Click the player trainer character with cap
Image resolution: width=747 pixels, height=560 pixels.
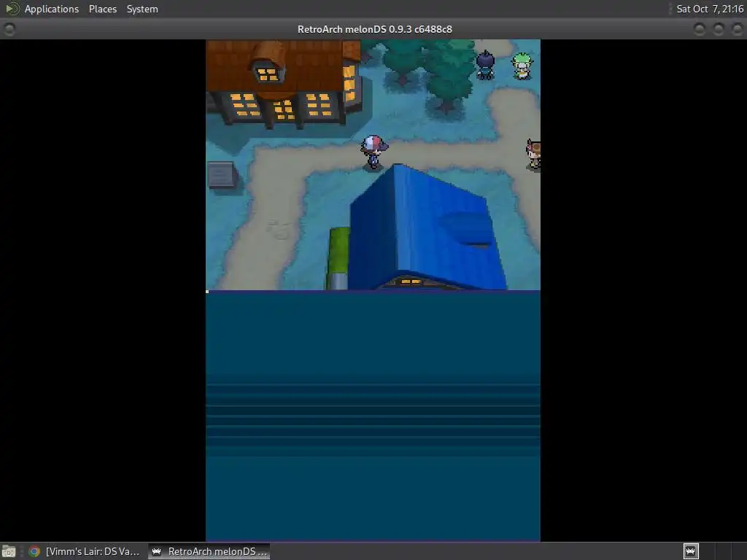[373, 152]
